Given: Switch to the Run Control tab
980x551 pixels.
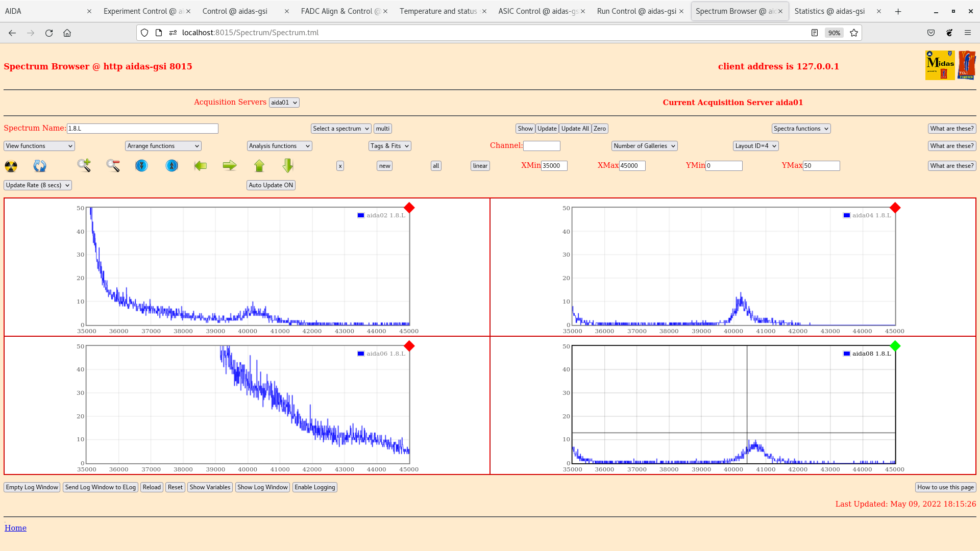Looking at the screenshot, I should point(636,11).
